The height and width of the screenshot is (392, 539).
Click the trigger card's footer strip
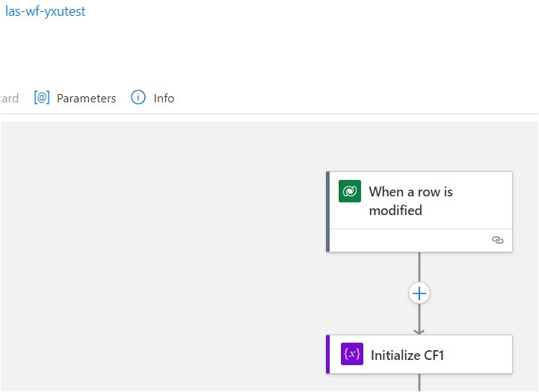(421, 240)
